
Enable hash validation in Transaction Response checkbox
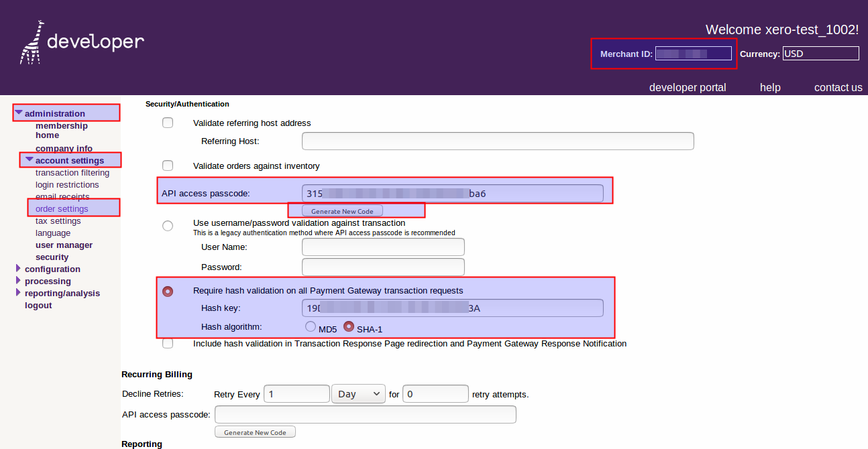pos(168,344)
